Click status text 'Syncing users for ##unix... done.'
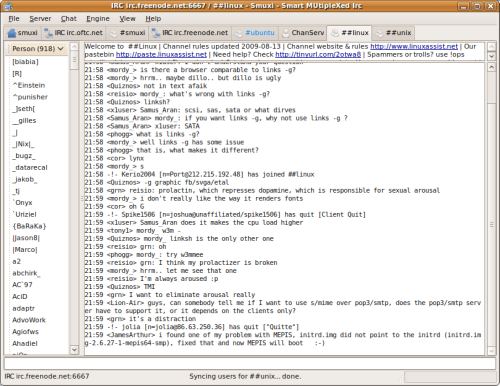The height and width of the screenshot is (386, 500). click(x=245, y=376)
